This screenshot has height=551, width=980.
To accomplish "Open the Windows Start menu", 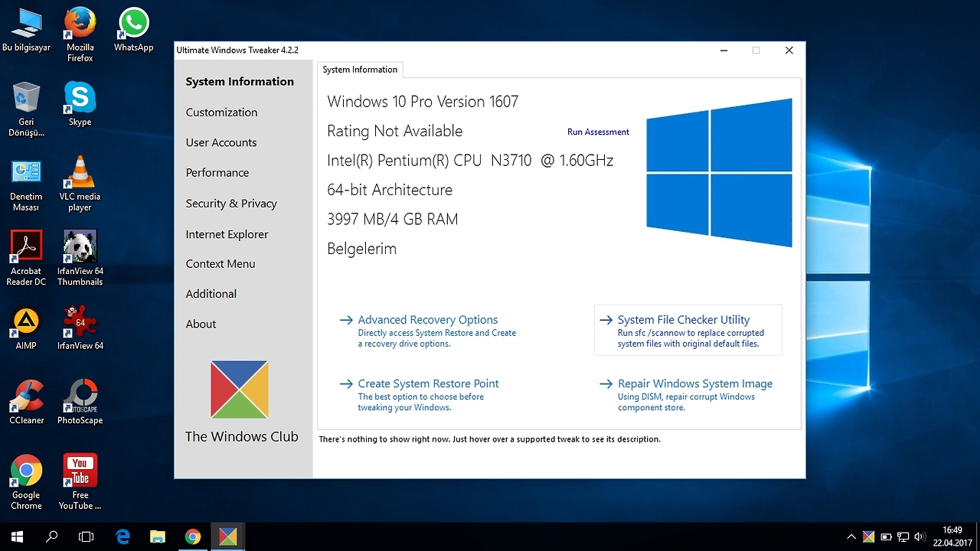I will [x=17, y=536].
